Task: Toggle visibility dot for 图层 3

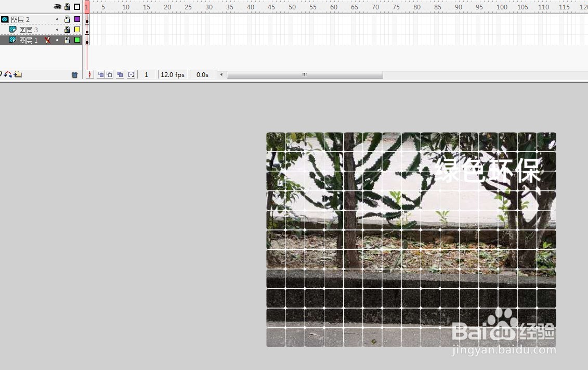Action: [x=57, y=30]
